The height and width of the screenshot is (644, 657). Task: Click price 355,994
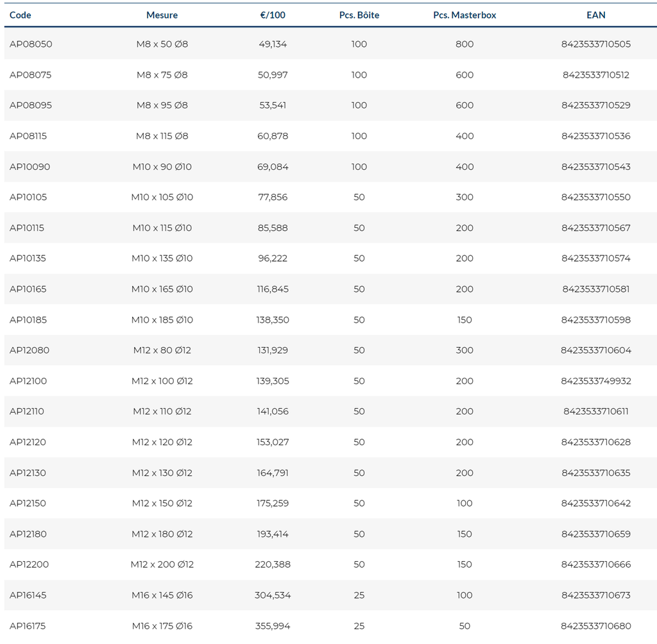coord(273,626)
